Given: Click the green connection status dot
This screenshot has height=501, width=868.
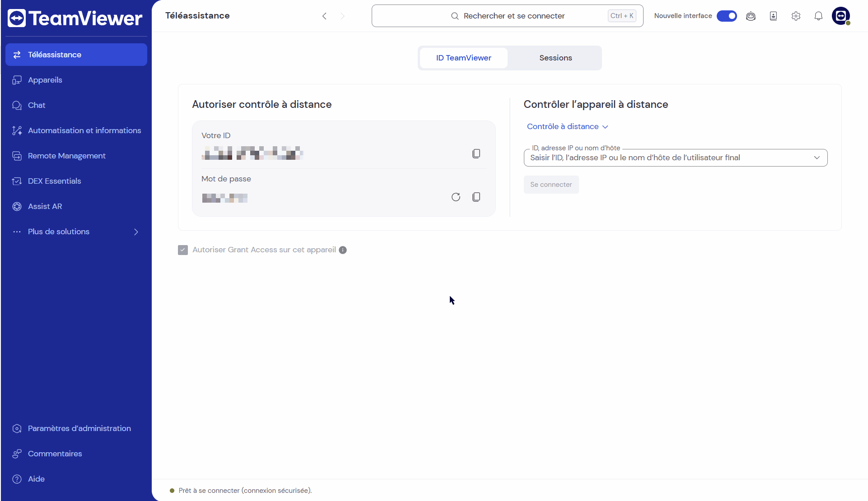Looking at the screenshot, I should tap(172, 491).
